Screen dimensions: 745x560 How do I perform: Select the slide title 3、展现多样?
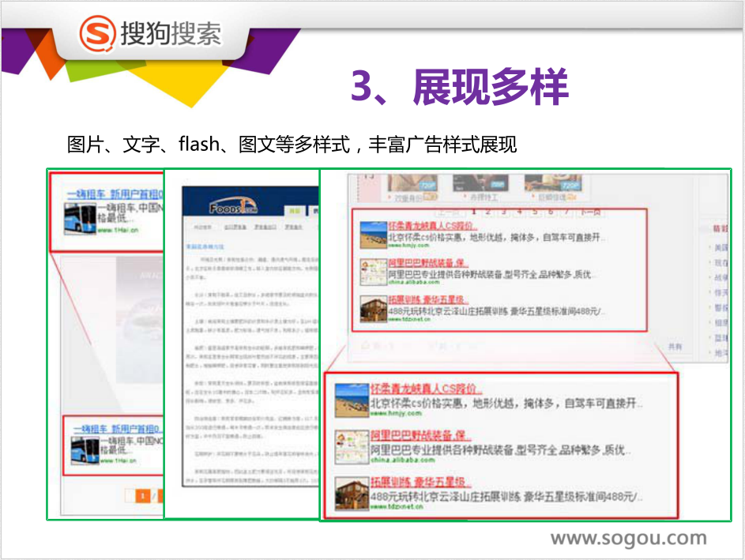pos(459,86)
